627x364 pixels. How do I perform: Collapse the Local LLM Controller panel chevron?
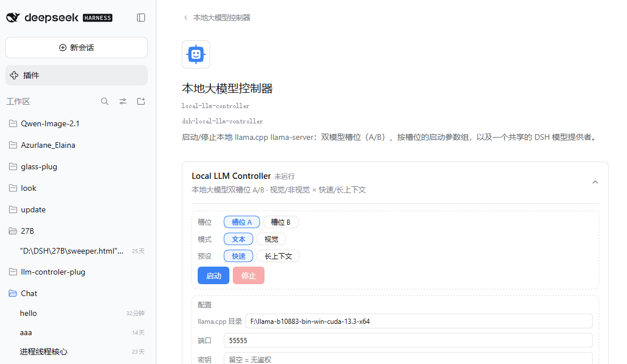click(x=595, y=182)
